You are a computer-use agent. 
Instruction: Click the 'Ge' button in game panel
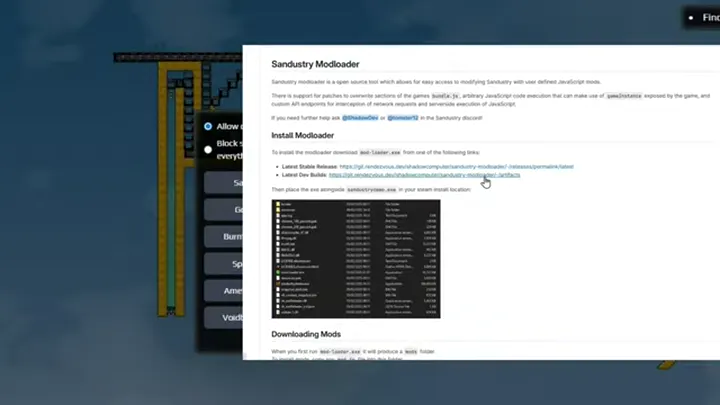pyautogui.click(x=224, y=210)
